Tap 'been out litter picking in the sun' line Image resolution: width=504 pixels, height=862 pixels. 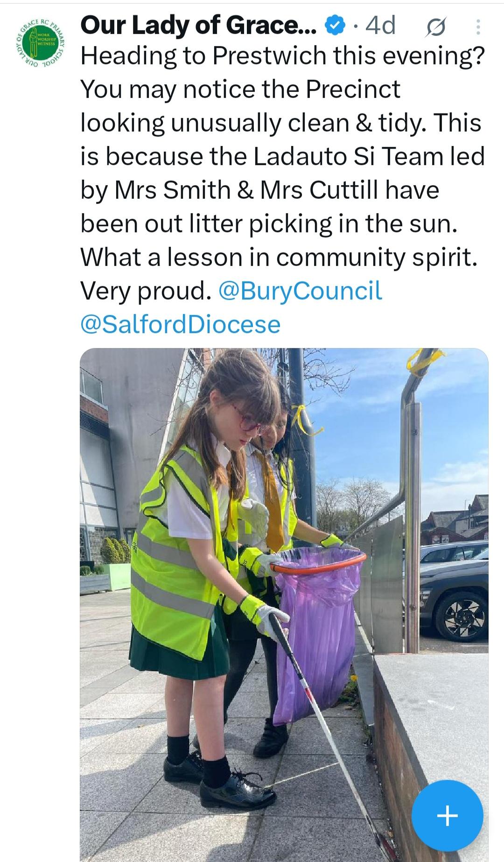(269, 224)
